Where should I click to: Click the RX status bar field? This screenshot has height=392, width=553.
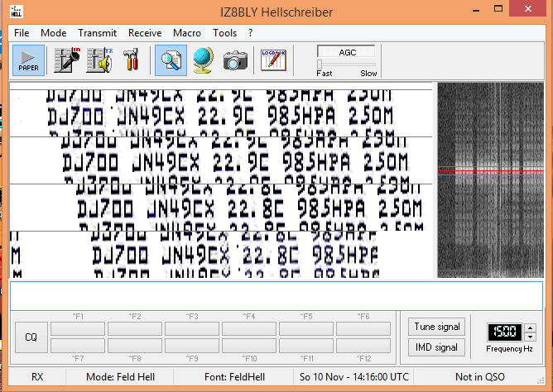[37, 377]
